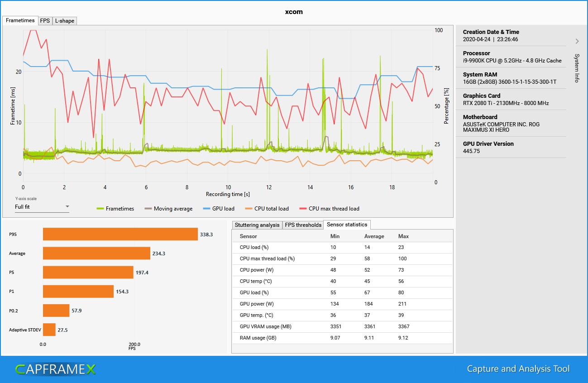588x383 pixels.
Task: Select the GPU load (%) row
Action: click(342, 292)
